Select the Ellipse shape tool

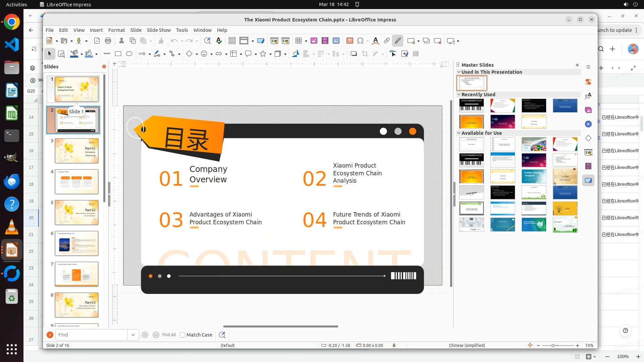tap(129, 54)
